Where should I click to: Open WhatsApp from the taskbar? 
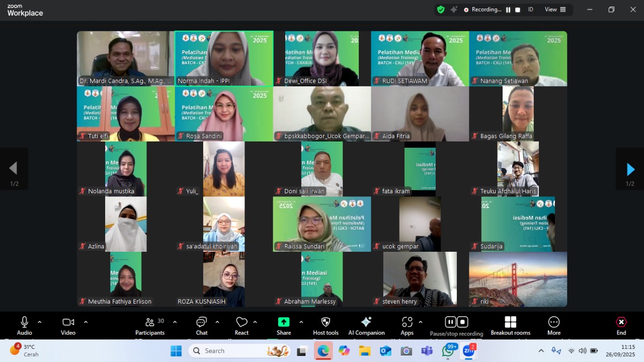click(448, 351)
